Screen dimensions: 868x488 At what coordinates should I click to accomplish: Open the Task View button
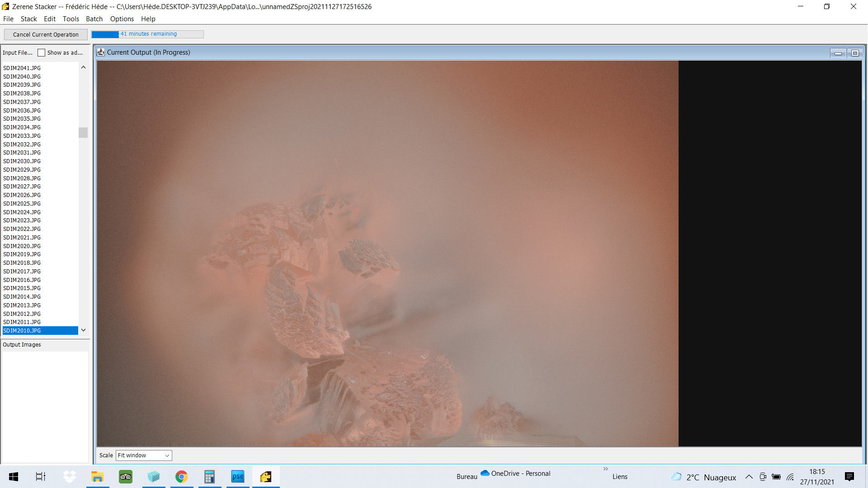tap(41, 477)
